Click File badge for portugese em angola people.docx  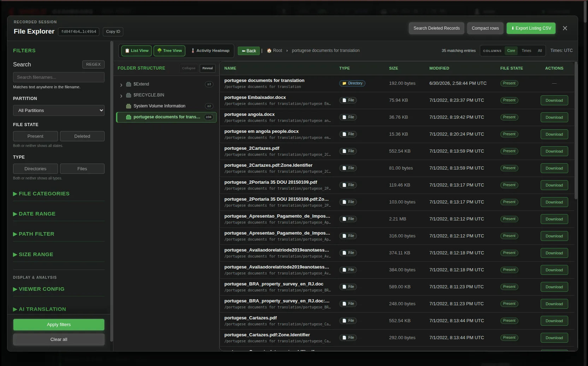[x=348, y=134]
